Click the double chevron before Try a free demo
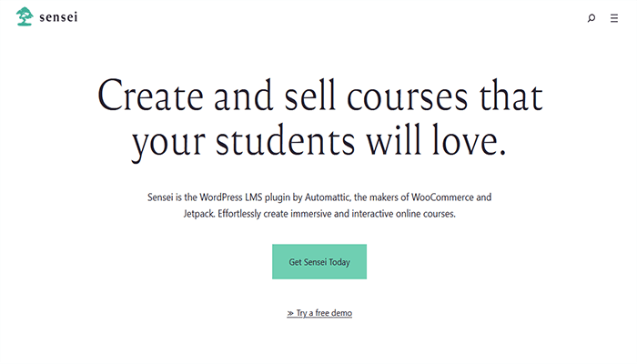The width and height of the screenshot is (637, 364). click(x=290, y=313)
